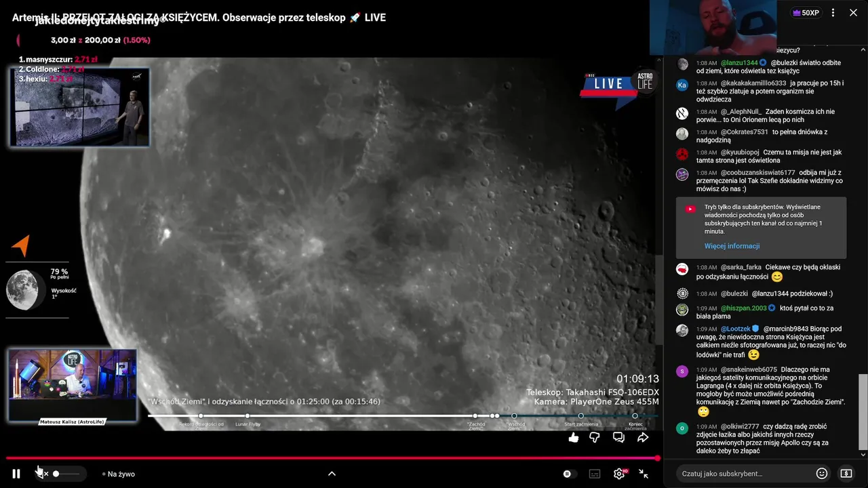Open the @hiszpan.2003 username in chat
This screenshot has width=868, height=488.
pos(743,308)
